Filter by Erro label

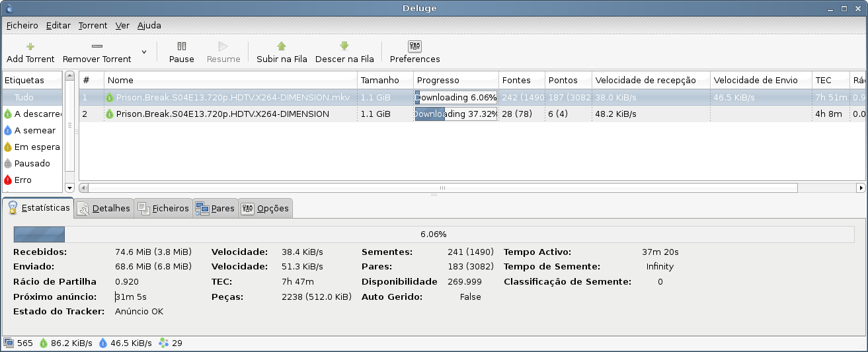click(x=32, y=180)
